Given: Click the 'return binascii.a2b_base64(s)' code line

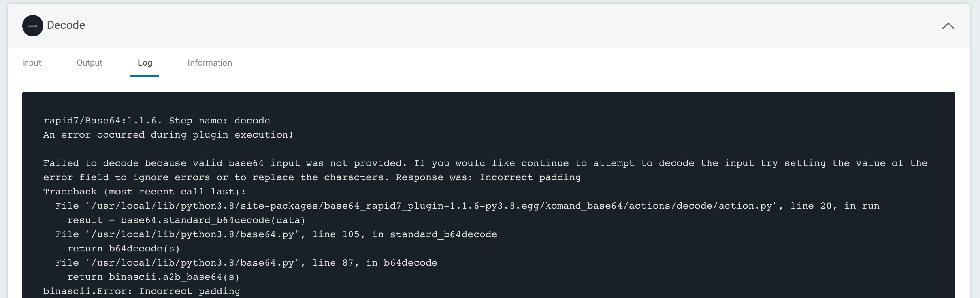Looking at the screenshot, I should coord(153,277).
